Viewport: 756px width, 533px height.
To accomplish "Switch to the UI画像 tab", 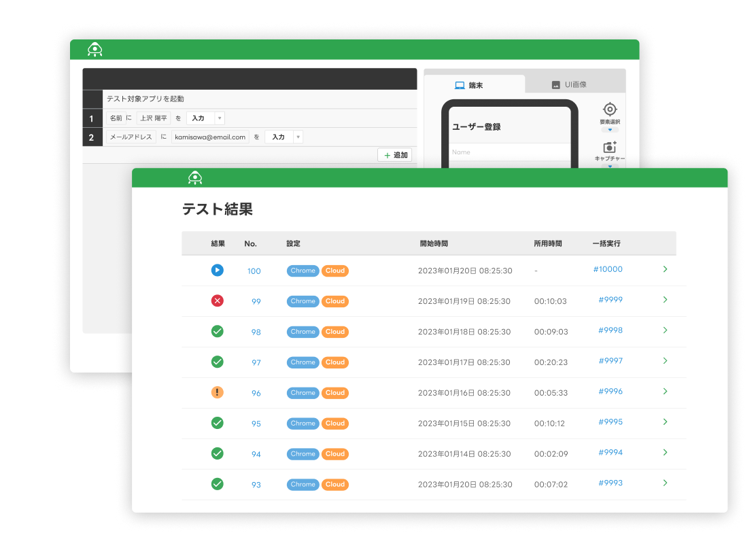I will [575, 85].
